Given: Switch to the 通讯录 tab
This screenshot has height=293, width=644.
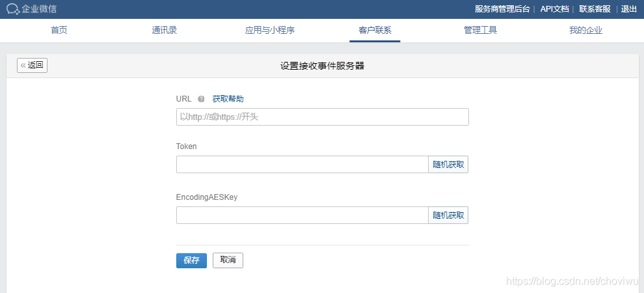Looking at the screenshot, I should 164,31.
